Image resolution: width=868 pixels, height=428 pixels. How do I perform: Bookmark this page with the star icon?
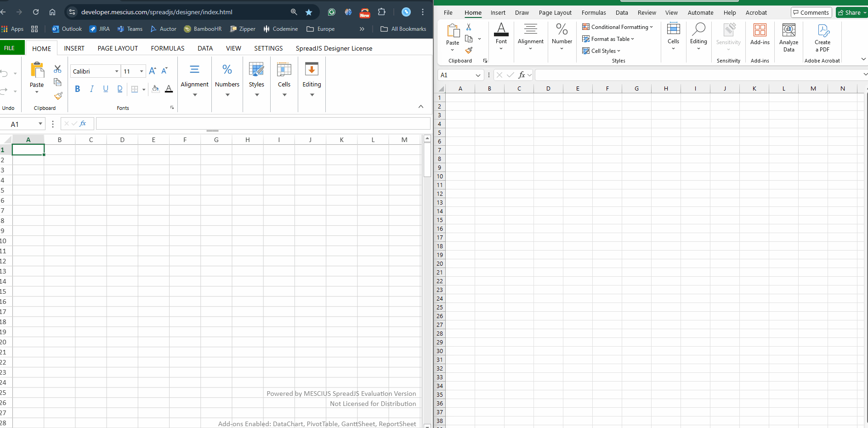coord(309,12)
